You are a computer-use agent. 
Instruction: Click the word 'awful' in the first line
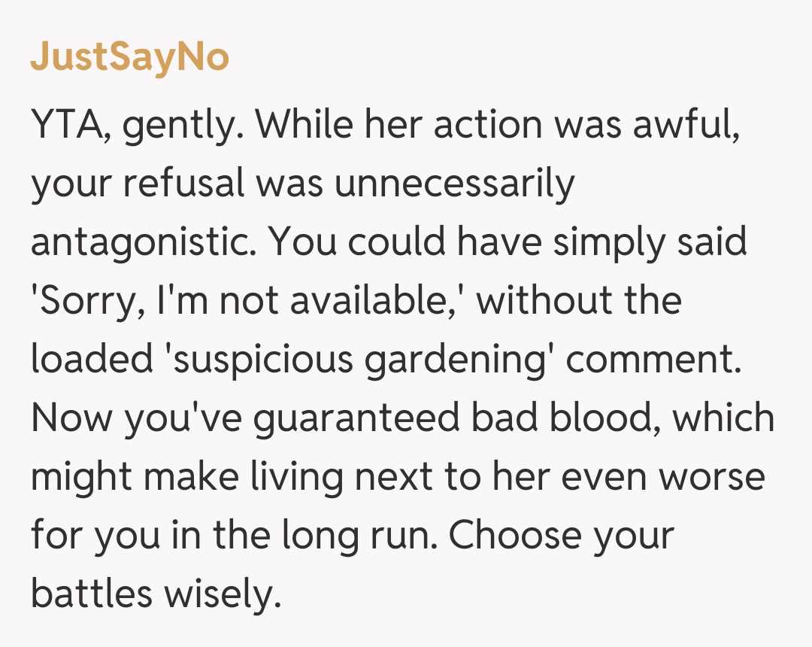tap(684, 125)
